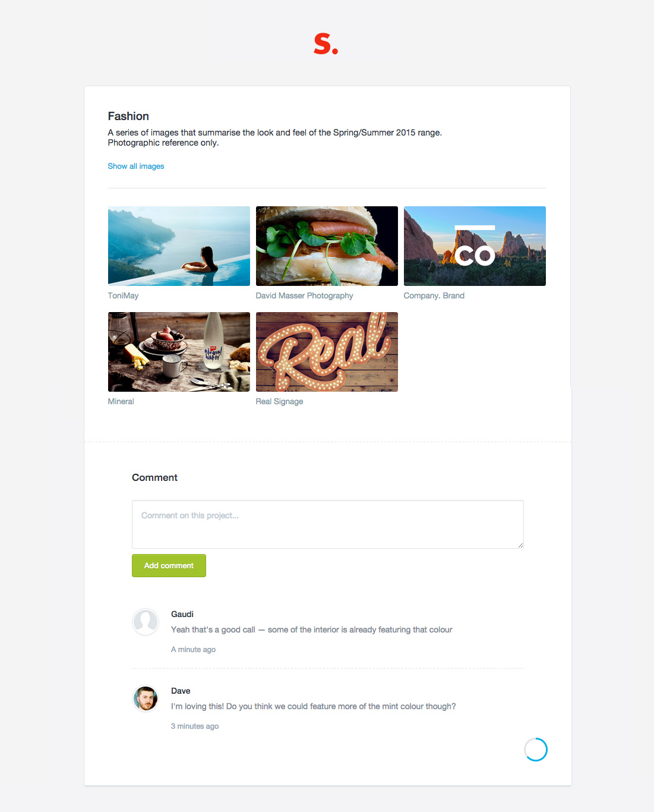Select the ToniMay caption link
This screenshot has height=812, width=654.
(x=123, y=296)
